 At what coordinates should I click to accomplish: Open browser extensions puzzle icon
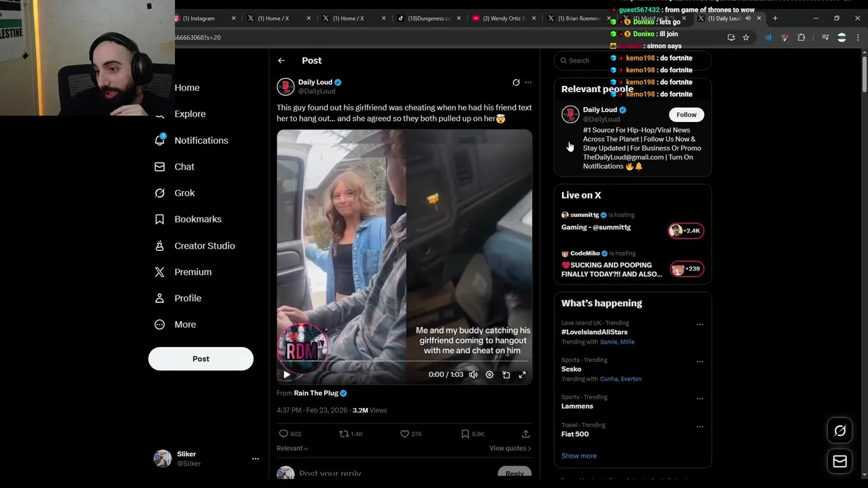(801, 37)
